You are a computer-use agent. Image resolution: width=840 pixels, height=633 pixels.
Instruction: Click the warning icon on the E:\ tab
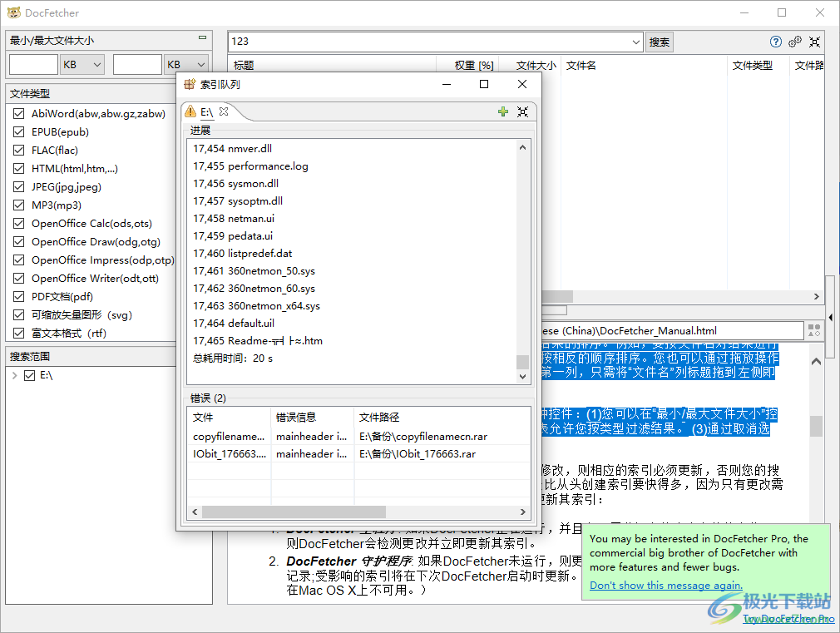click(190, 111)
